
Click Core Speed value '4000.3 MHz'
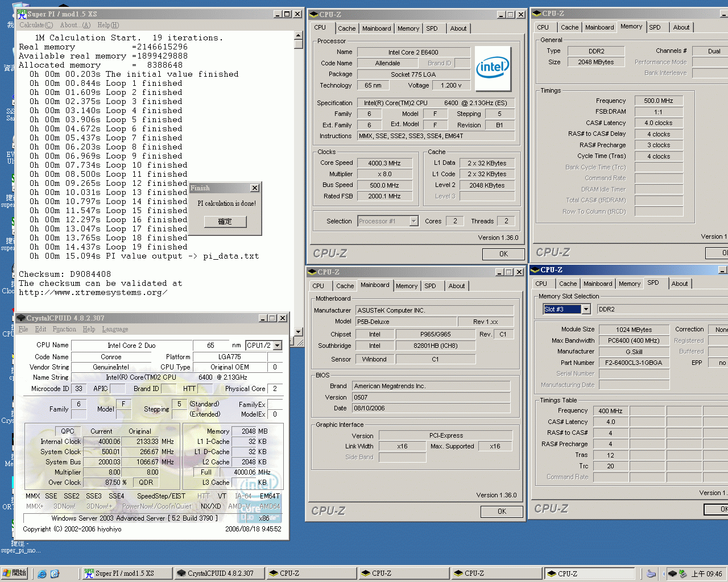(384, 163)
